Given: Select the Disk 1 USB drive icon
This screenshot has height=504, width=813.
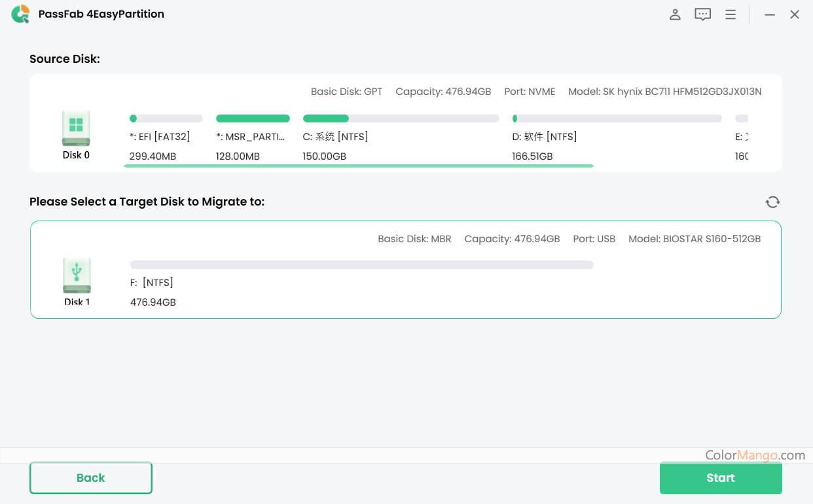Looking at the screenshot, I should click(x=77, y=276).
